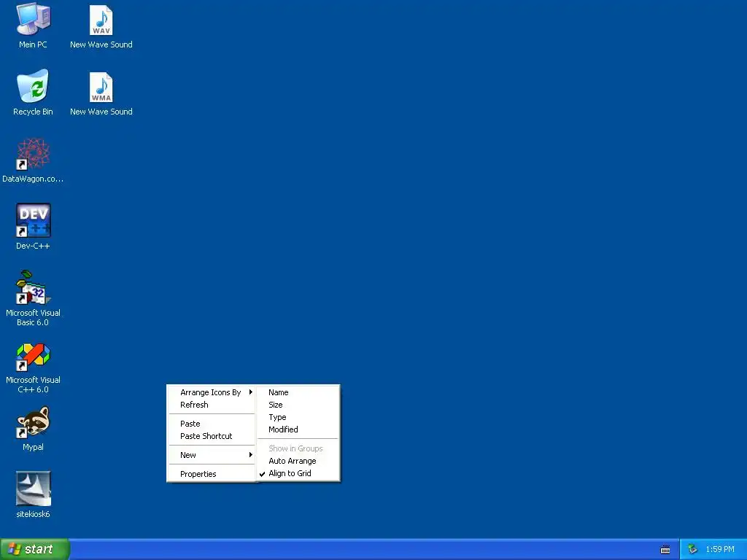This screenshot has height=560, width=747.
Task: Choose Refresh from the context menu
Action: [212, 405]
